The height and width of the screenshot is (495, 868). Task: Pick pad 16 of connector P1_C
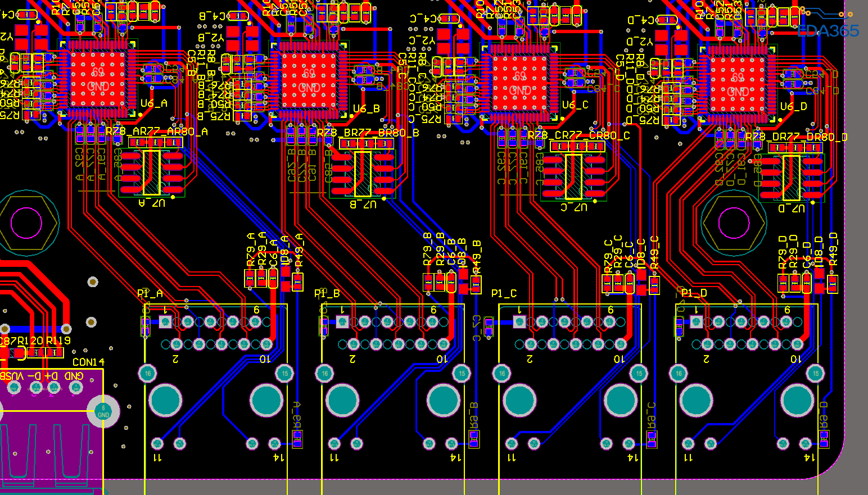(x=501, y=373)
